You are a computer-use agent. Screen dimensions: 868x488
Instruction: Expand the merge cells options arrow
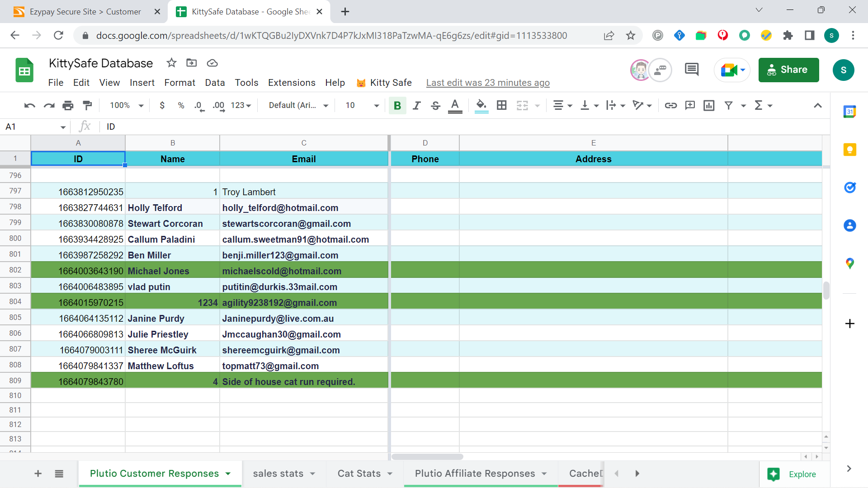[538, 106]
